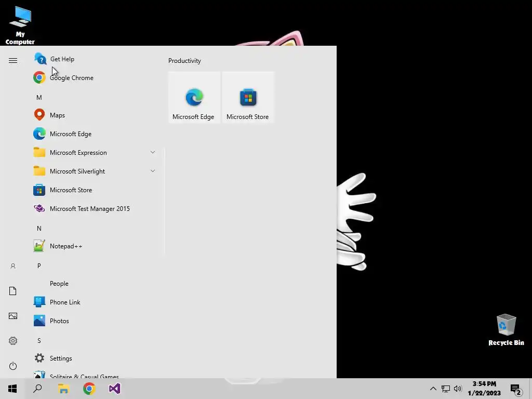
Task: Open user account icon in Start sidebar
Action: point(13,266)
